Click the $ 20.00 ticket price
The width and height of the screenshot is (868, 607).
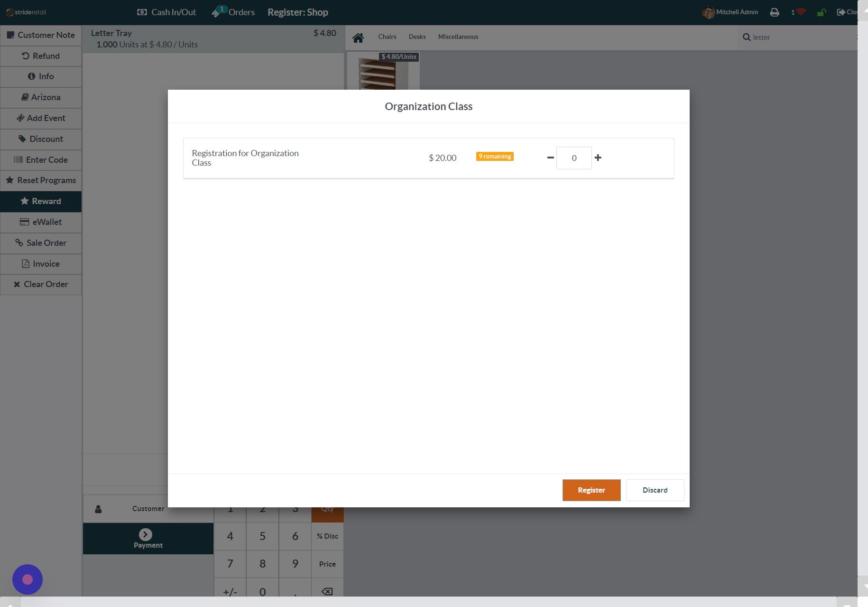tap(443, 158)
